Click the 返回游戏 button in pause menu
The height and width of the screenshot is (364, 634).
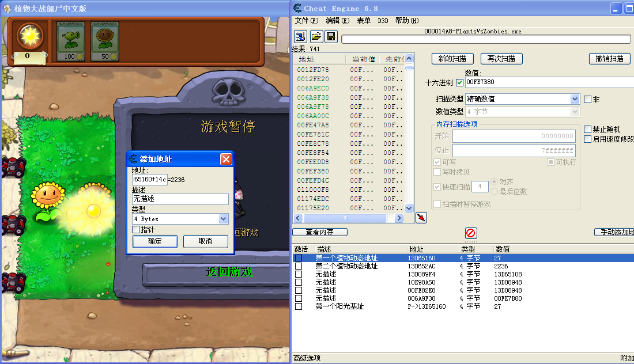tap(229, 272)
